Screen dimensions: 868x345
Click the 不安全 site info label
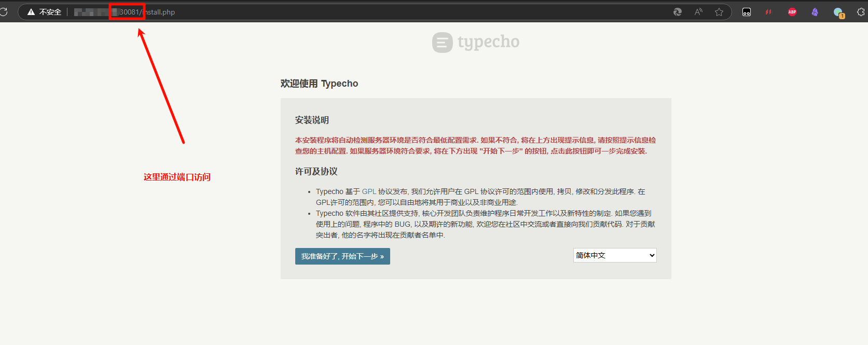[x=50, y=12]
